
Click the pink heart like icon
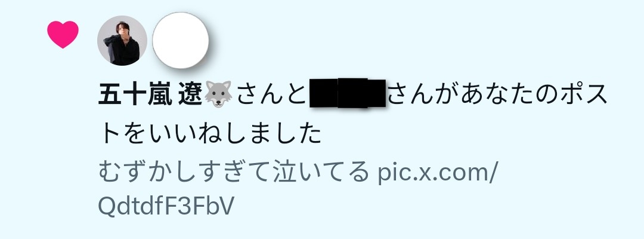pyautogui.click(x=63, y=35)
